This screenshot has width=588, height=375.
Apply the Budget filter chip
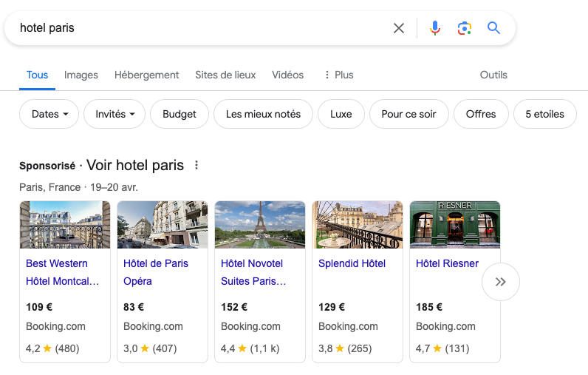[180, 114]
